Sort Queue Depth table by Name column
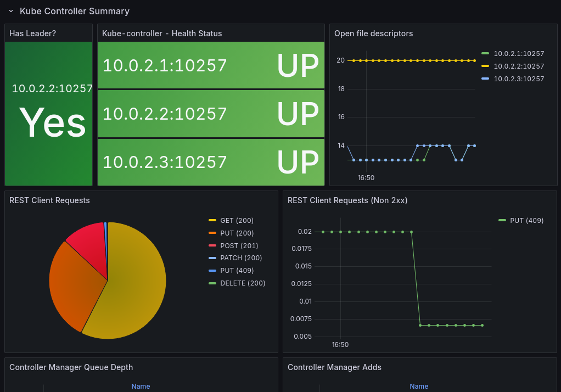Screen dimensions: 561x392 coord(141,387)
